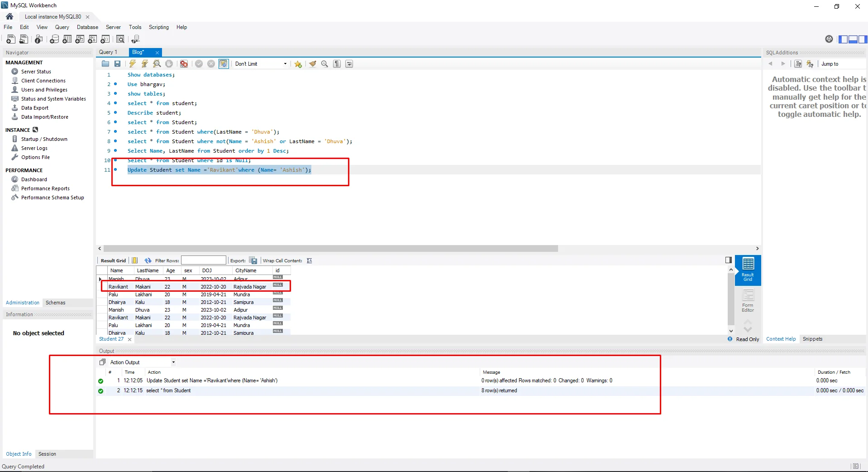This screenshot has width=868, height=472.
Task: Open Server Status in Management section
Action: click(x=36, y=72)
